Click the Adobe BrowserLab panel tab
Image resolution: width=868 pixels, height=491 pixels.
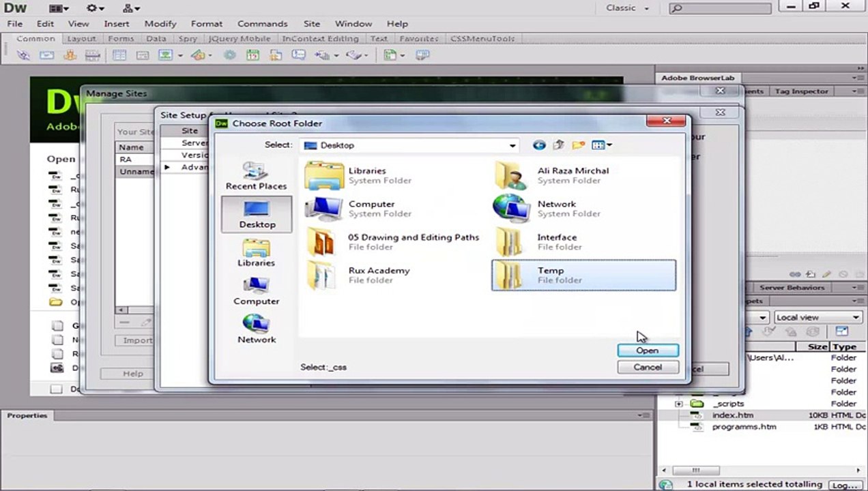pyautogui.click(x=697, y=78)
